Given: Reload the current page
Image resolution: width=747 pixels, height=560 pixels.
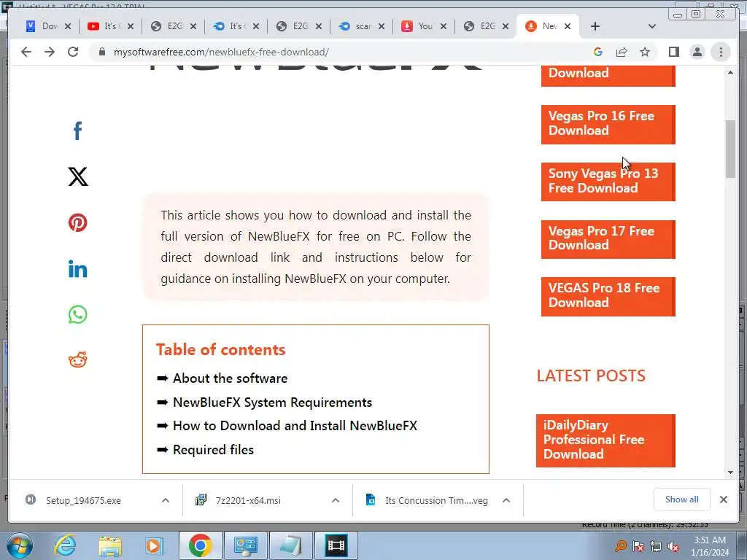Looking at the screenshot, I should tap(73, 52).
